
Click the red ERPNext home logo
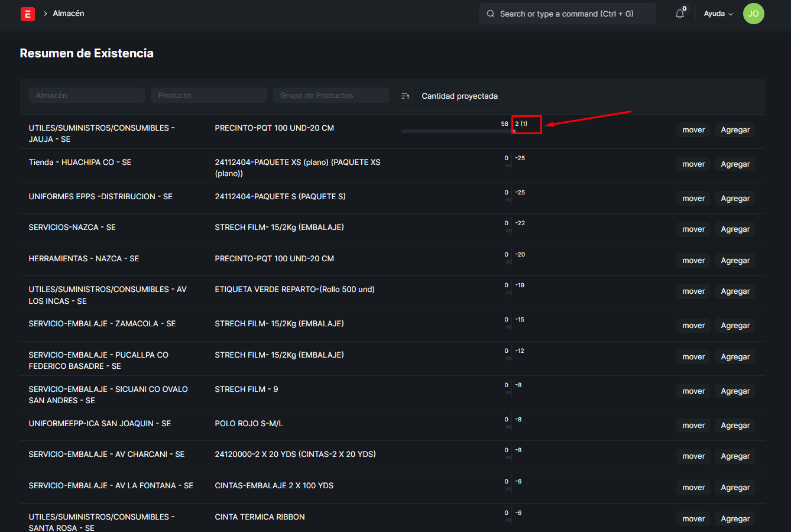point(28,14)
